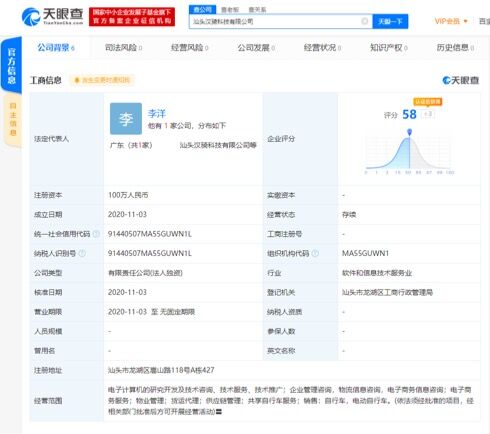Clear the search box with the X icon
The height and width of the screenshot is (434, 490).
[x=365, y=22]
